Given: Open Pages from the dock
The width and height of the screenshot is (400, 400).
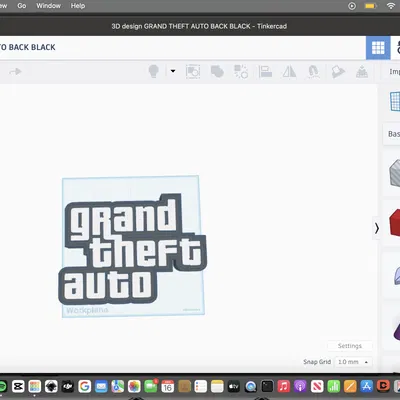Looking at the screenshot, I should coord(350,387).
